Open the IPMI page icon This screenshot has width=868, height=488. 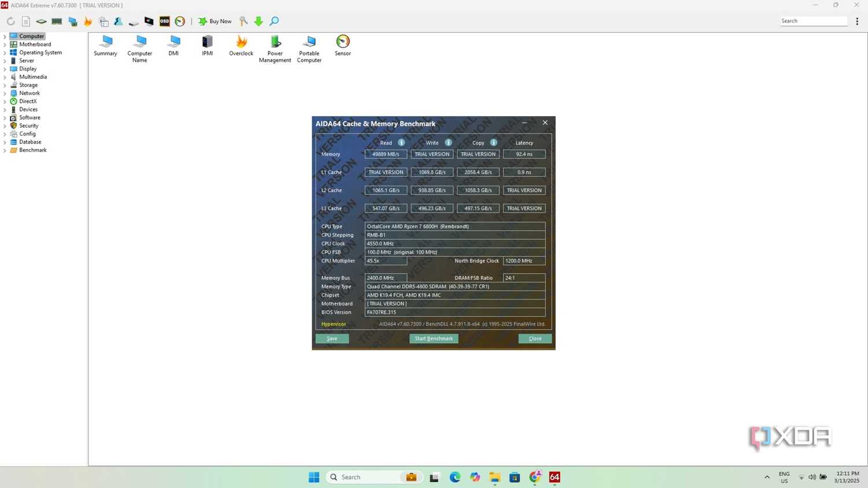tap(207, 46)
